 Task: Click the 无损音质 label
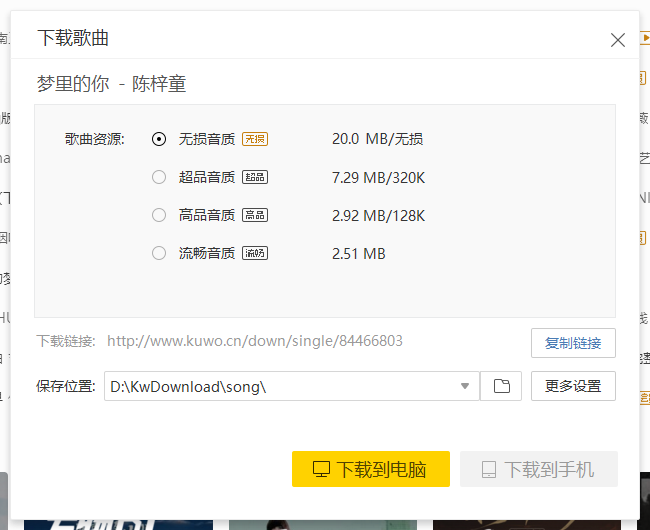pos(207,139)
